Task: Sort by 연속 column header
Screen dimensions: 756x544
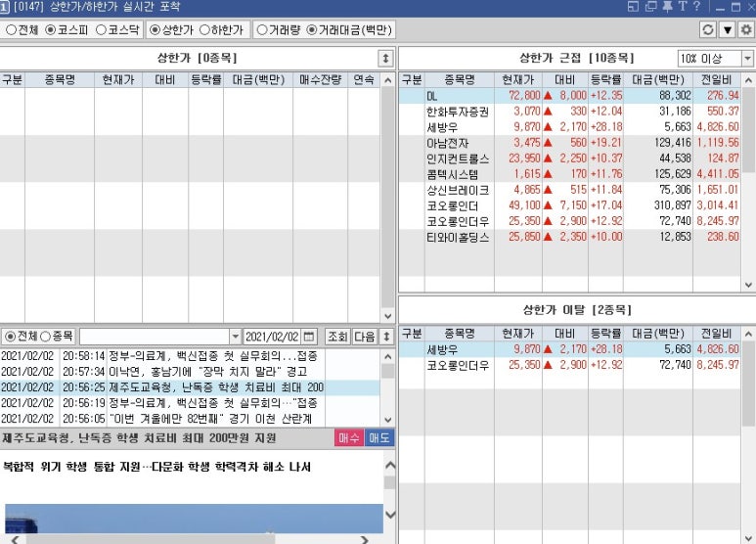Action: [x=364, y=80]
